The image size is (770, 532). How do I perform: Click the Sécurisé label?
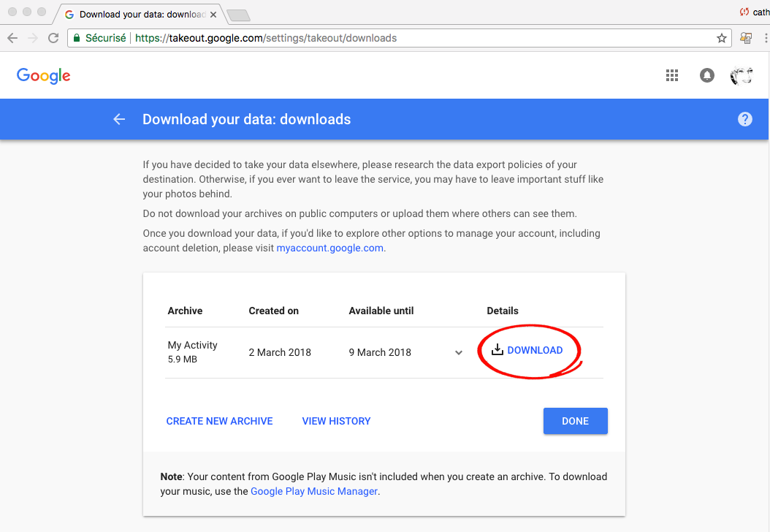pos(106,38)
